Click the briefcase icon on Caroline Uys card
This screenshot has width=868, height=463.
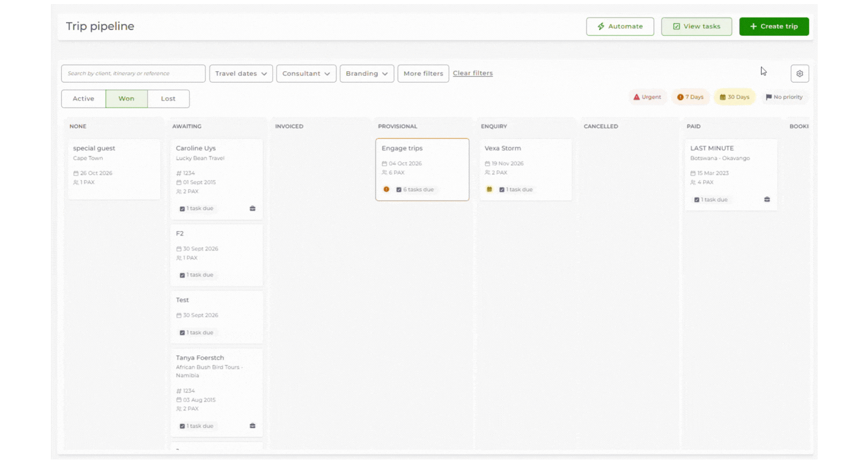[x=252, y=208]
